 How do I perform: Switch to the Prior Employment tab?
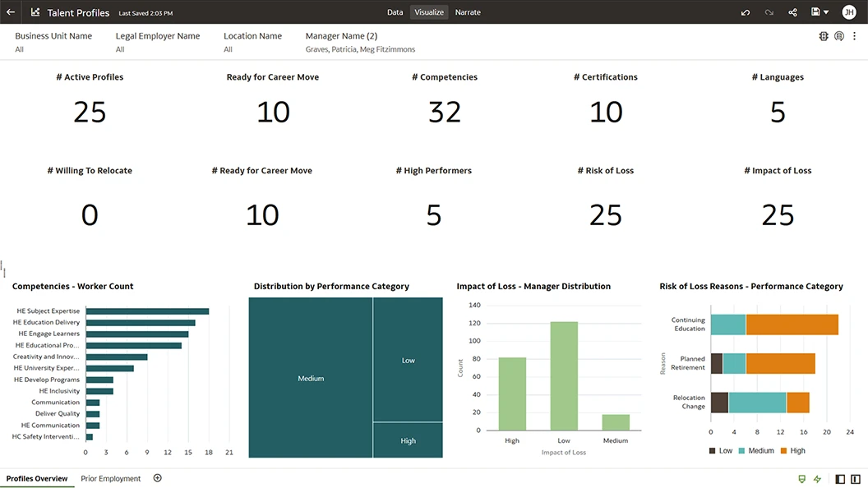[x=111, y=478]
